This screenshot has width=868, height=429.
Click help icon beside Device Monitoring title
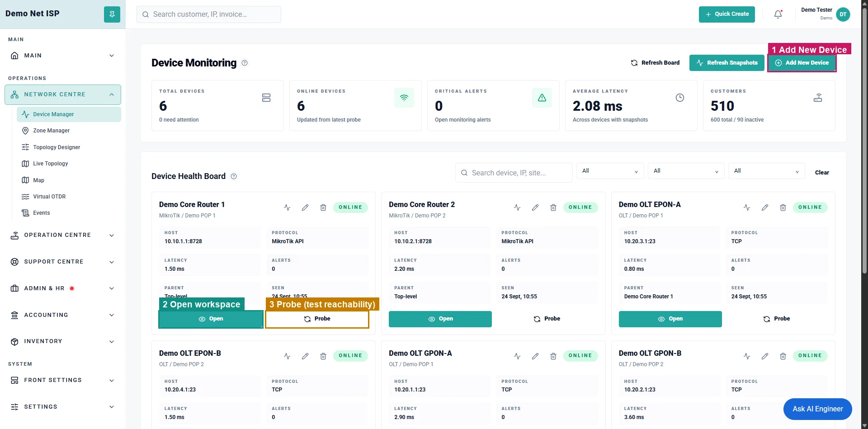(x=245, y=63)
